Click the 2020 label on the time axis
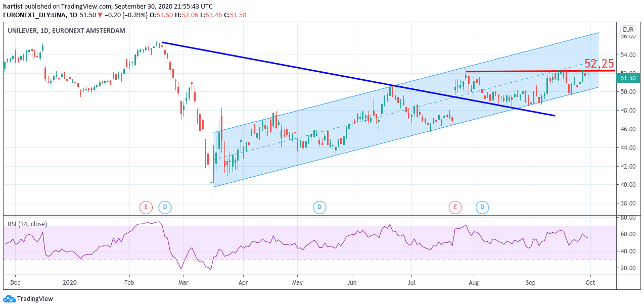Viewport: 644px width, 308px height. [70, 283]
